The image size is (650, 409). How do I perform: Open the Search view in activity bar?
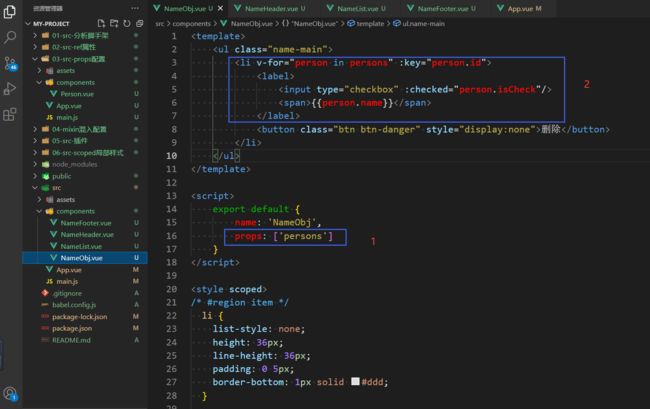coord(10,38)
